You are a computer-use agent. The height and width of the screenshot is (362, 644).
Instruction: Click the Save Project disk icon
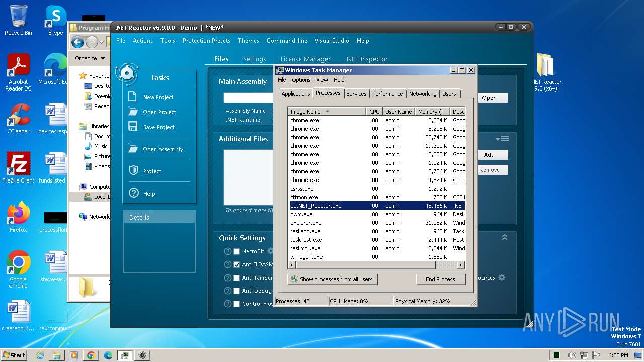tap(133, 127)
